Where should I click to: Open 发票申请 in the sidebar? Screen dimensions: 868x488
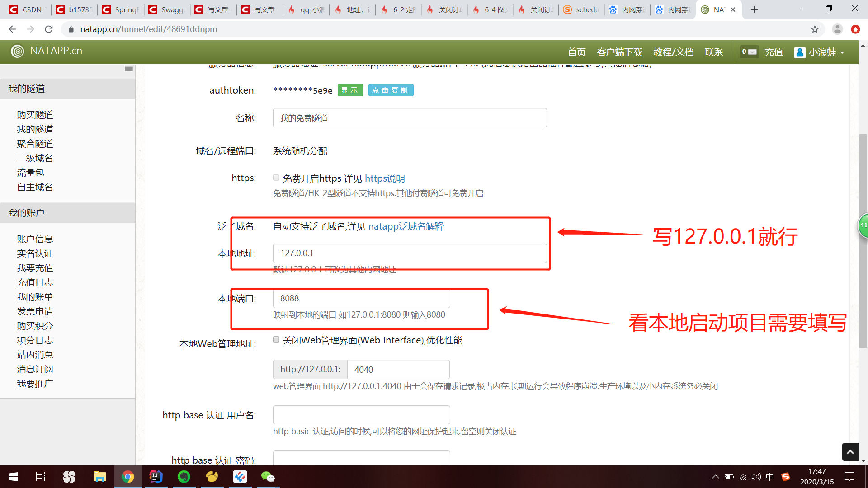pyautogui.click(x=35, y=311)
